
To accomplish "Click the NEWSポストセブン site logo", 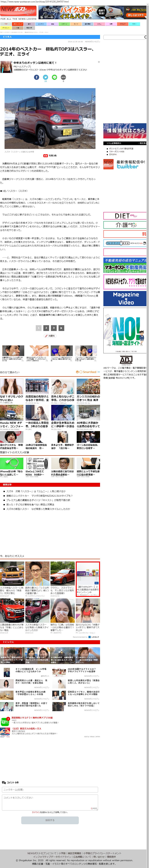I will pos(18,11).
